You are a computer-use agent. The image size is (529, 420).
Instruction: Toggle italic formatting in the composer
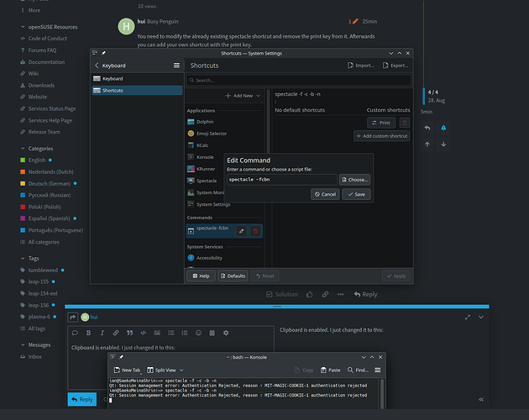[102, 333]
